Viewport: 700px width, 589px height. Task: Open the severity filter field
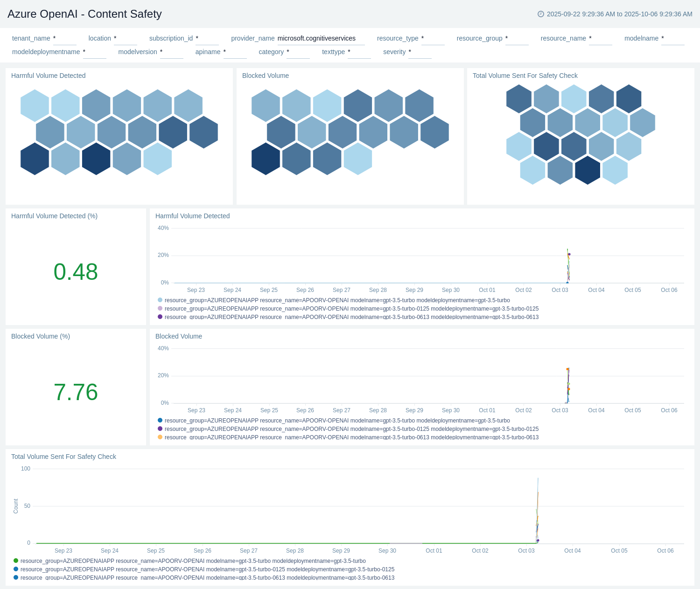pyautogui.click(x=420, y=52)
